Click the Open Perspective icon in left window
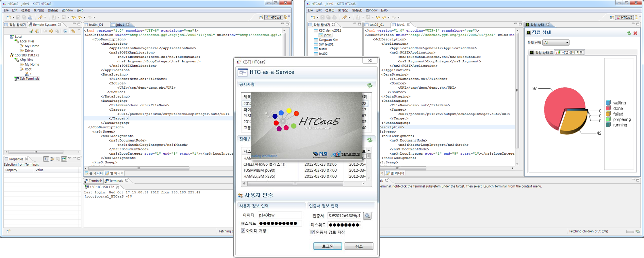The image size is (644, 258). 261,17
